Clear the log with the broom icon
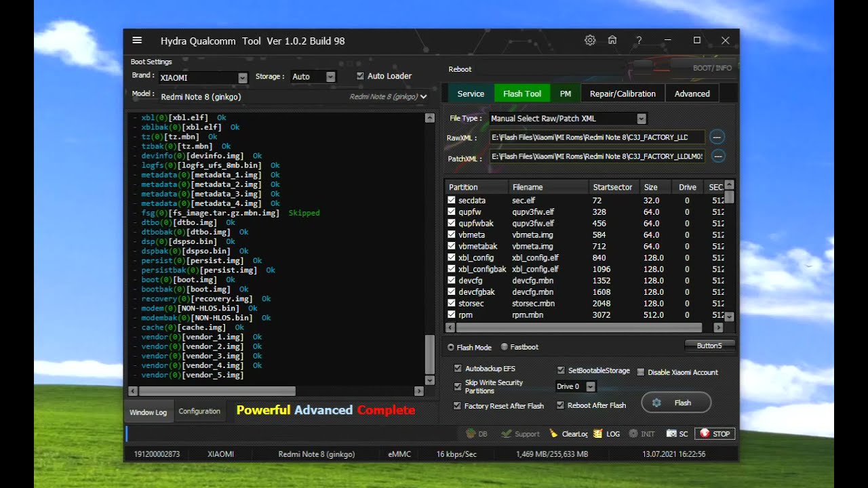Screen dimensions: 868x488 pos(568,434)
